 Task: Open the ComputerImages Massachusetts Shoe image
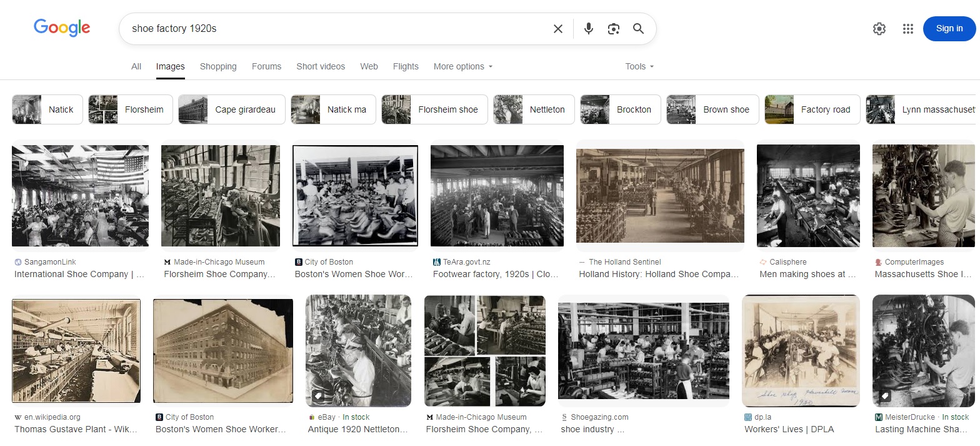[x=923, y=196]
